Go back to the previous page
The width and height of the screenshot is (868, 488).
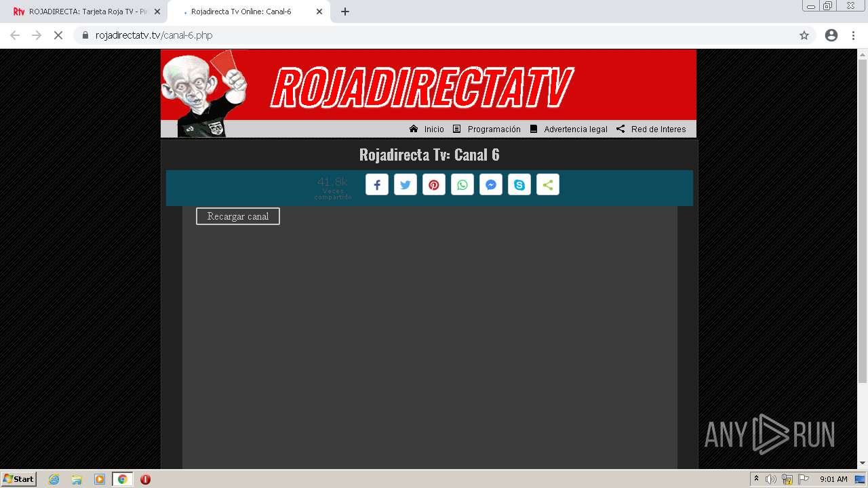point(15,35)
